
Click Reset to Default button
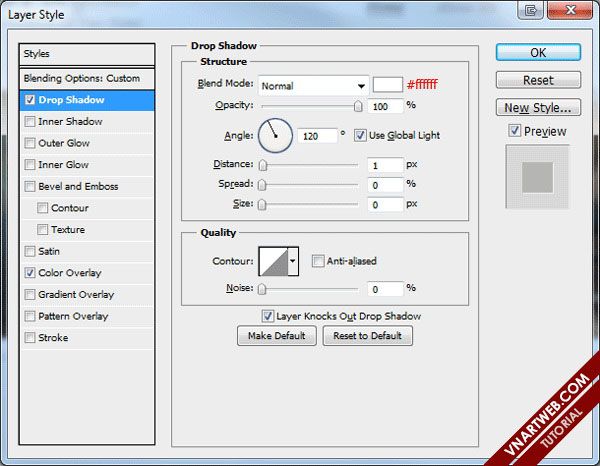[367, 336]
